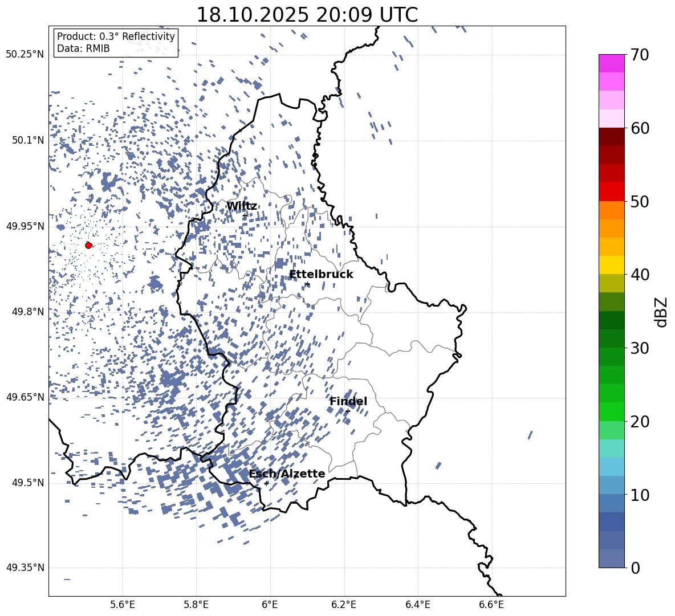This screenshot has width=675, height=616.
Task: Click the Product 0.3° Reflectivity info box
Action: 116,42
